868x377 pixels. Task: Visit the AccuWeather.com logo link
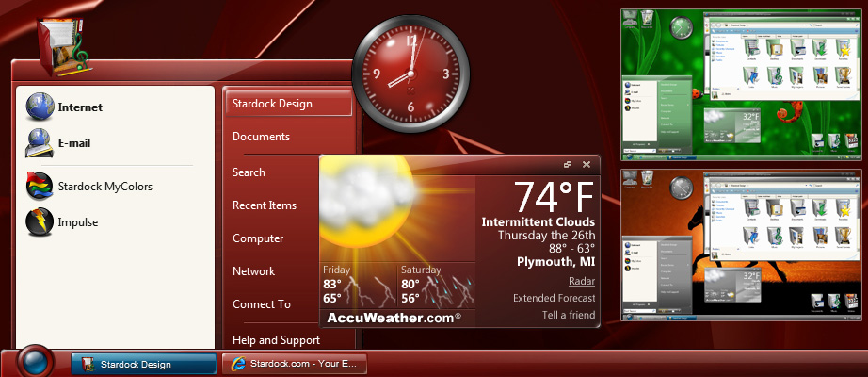[x=394, y=318]
